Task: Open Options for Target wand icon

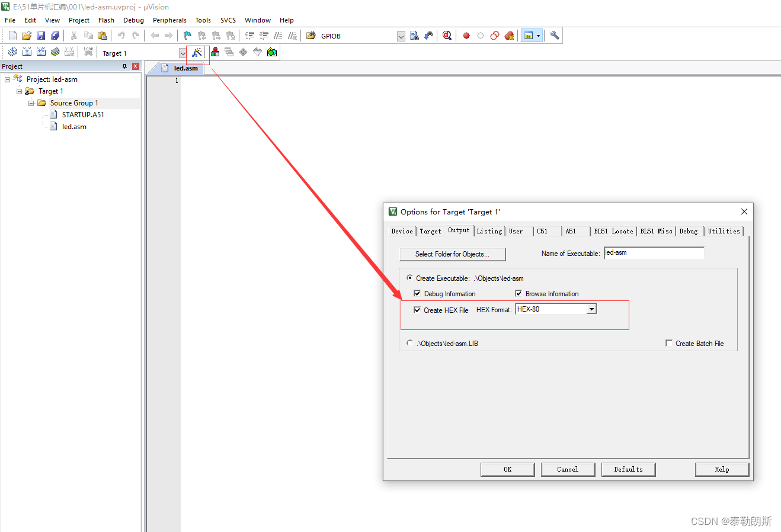Action: pyautogui.click(x=197, y=52)
